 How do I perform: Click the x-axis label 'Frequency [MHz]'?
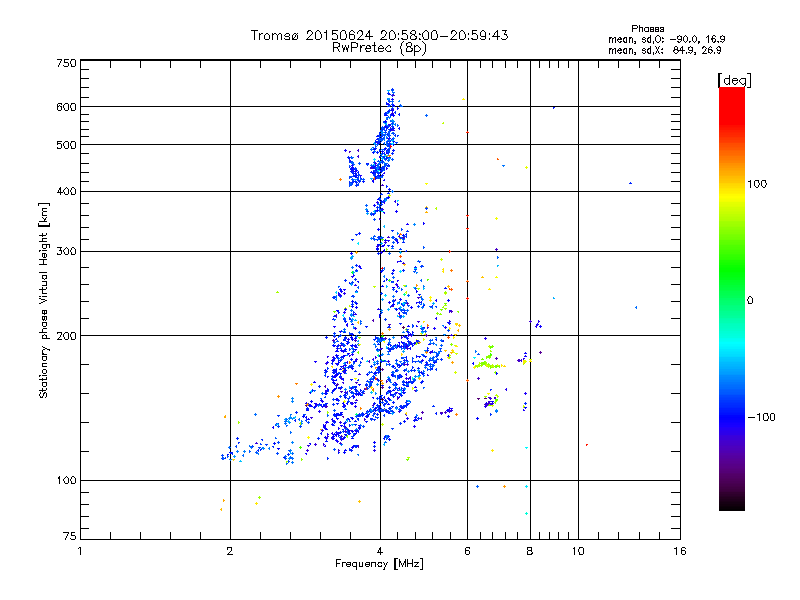pyautogui.click(x=379, y=564)
